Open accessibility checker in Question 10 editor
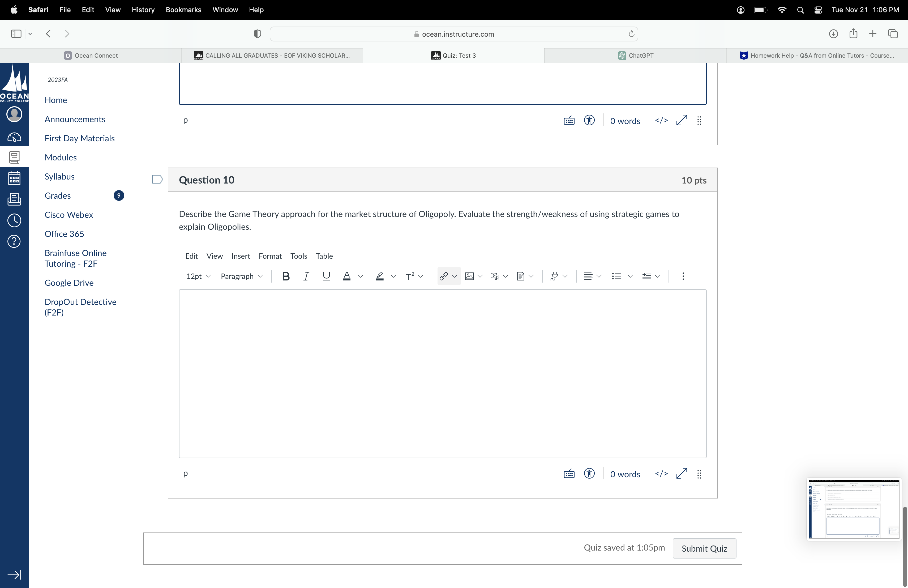Viewport: 908px width, 588px height. [589, 474]
